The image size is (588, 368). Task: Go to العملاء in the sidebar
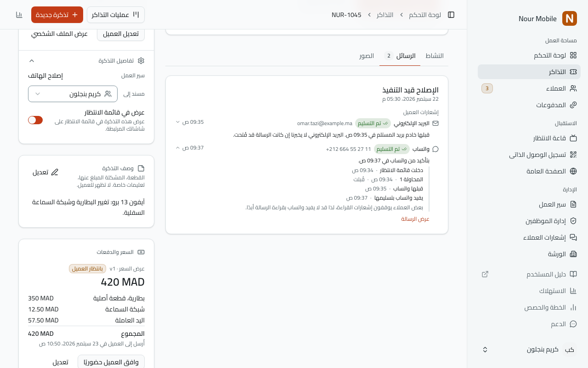(529, 88)
